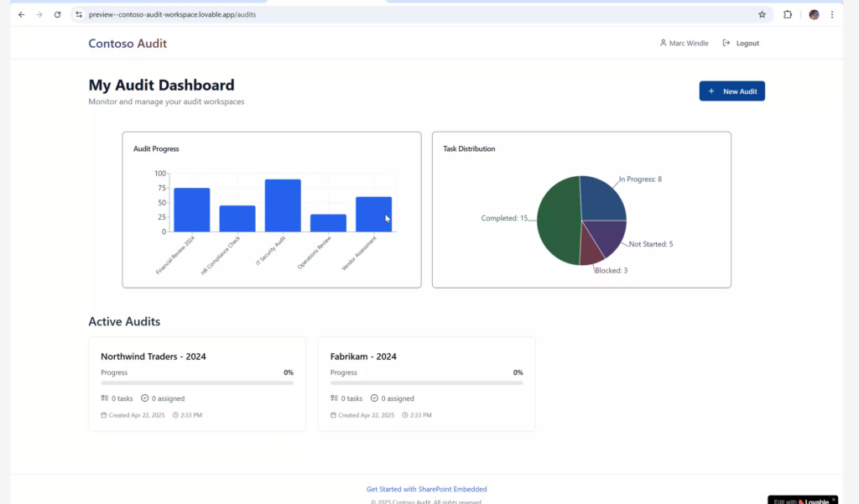
Task: Click the Fabrikam progress bar
Action: 427,383
